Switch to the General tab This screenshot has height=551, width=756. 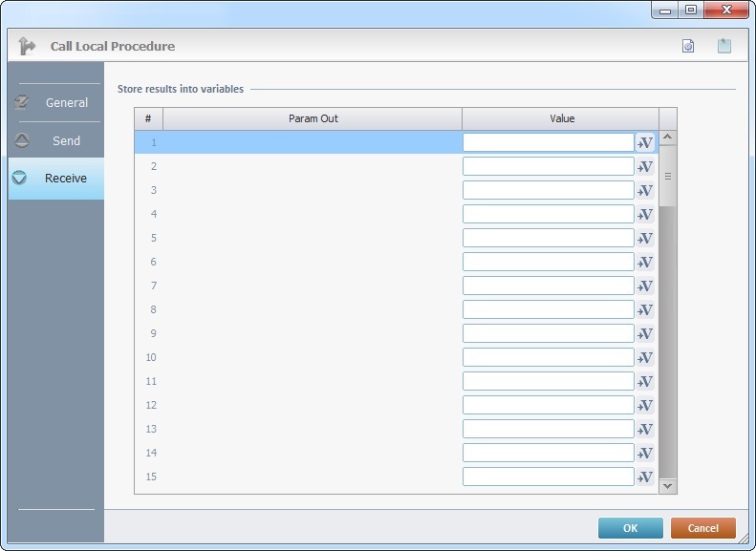[55, 102]
